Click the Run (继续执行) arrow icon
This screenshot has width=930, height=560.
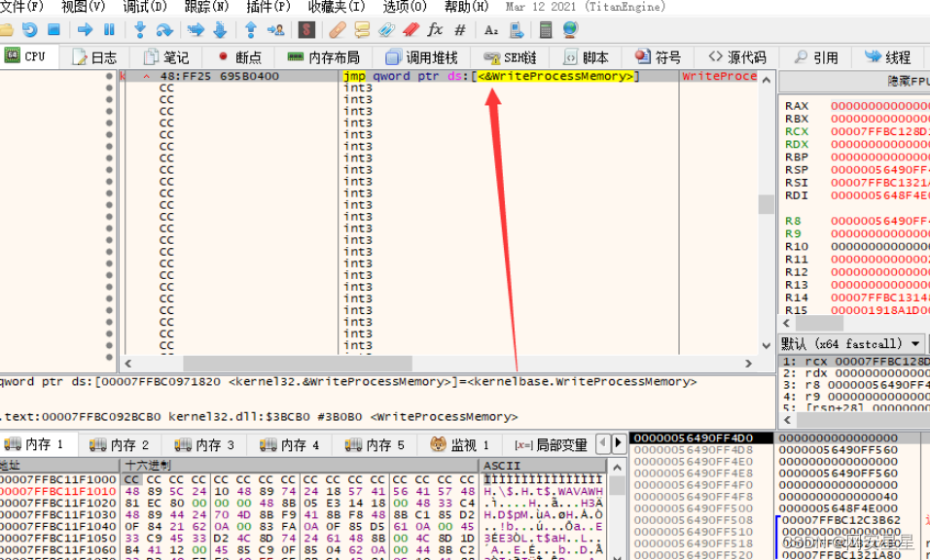coord(86,32)
